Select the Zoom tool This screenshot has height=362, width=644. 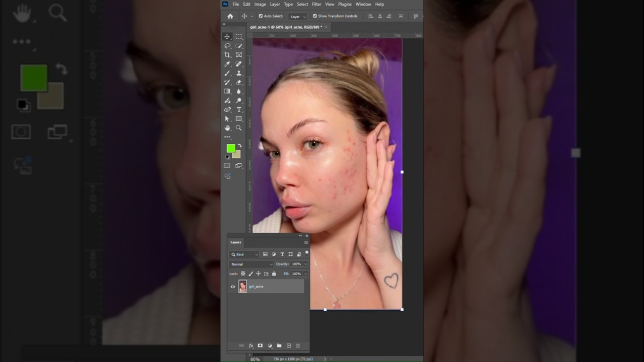coord(238,128)
